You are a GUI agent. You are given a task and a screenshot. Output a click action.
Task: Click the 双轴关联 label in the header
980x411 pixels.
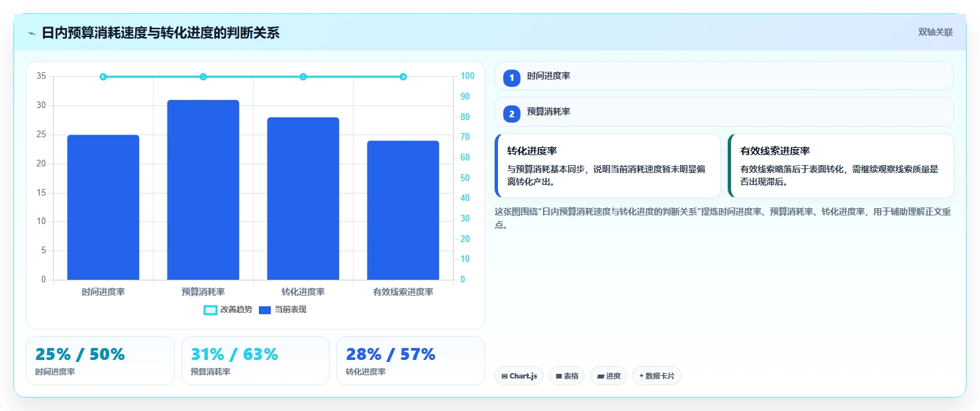[x=935, y=32]
